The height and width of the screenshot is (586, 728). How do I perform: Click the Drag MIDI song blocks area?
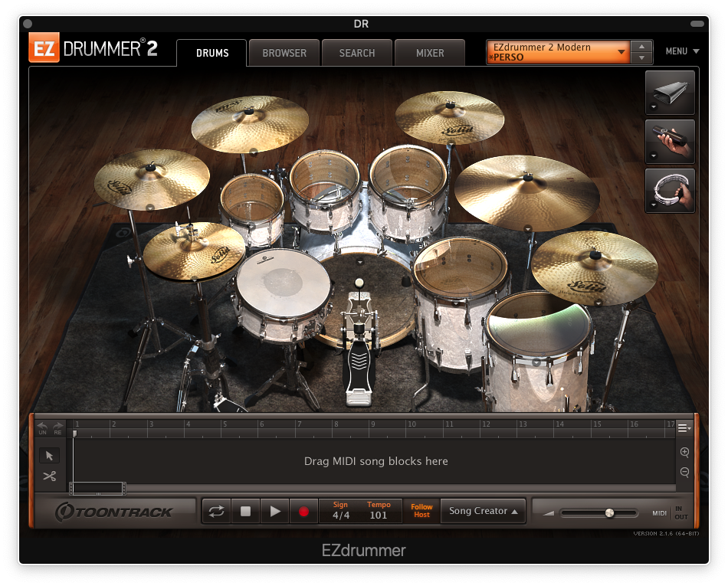pos(375,461)
